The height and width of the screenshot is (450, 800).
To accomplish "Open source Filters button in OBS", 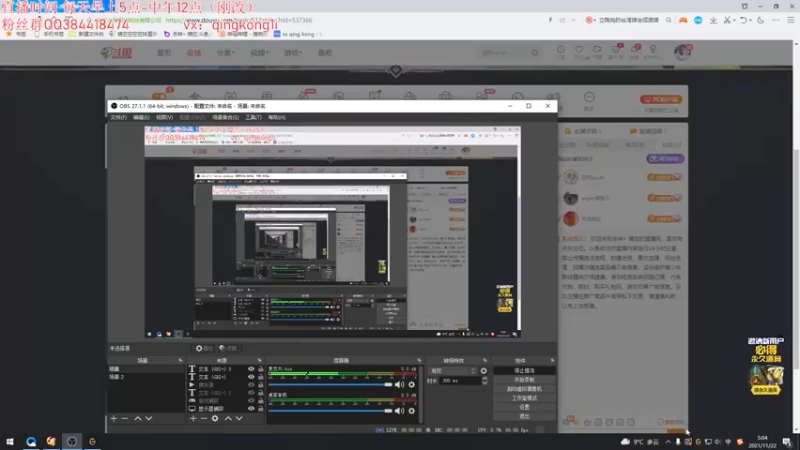I will coord(228,348).
